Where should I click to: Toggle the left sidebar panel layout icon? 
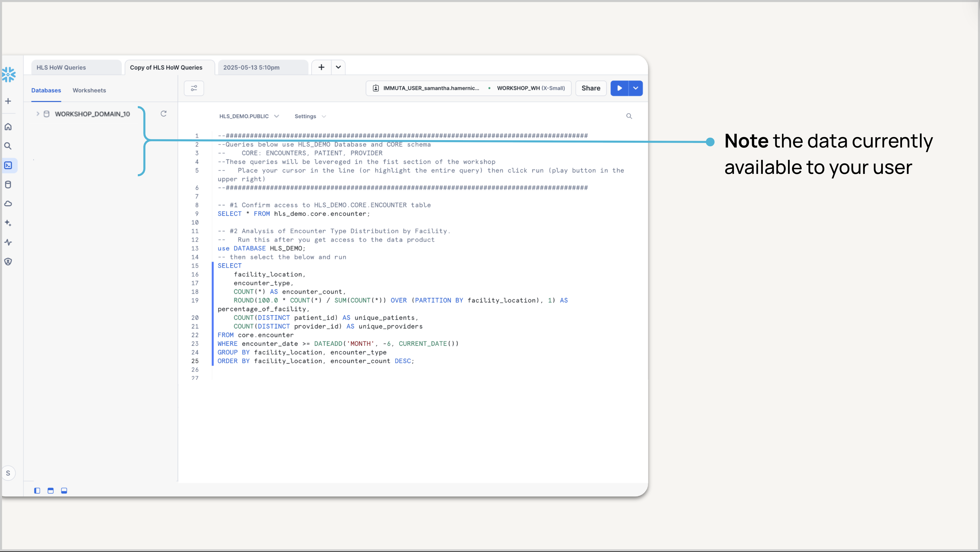(x=37, y=491)
